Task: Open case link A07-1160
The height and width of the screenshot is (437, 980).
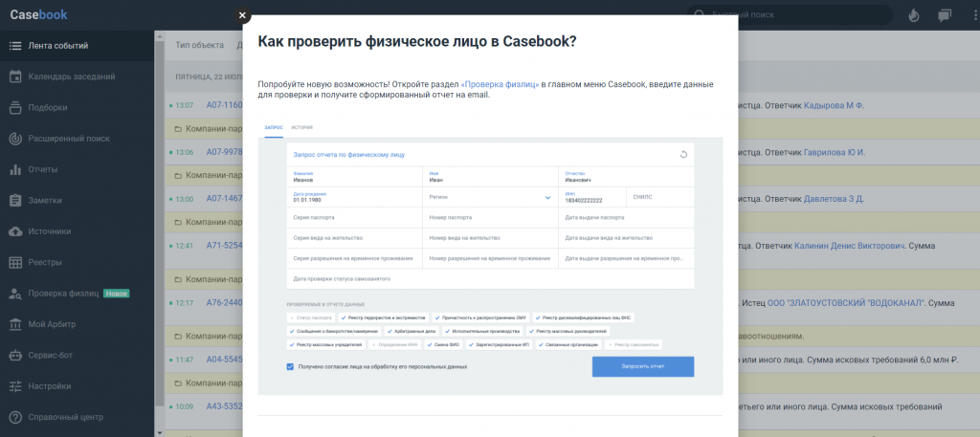Action: pyautogui.click(x=224, y=105)
